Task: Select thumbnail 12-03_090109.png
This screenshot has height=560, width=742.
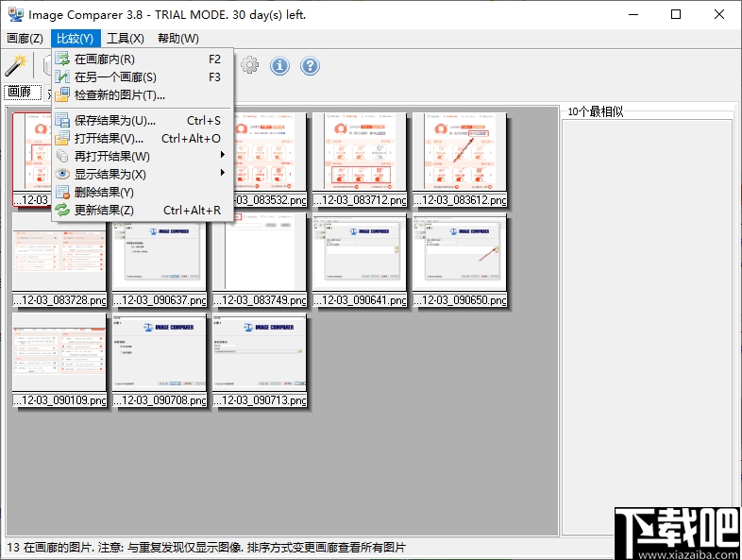Action: (x=59, y=360)
